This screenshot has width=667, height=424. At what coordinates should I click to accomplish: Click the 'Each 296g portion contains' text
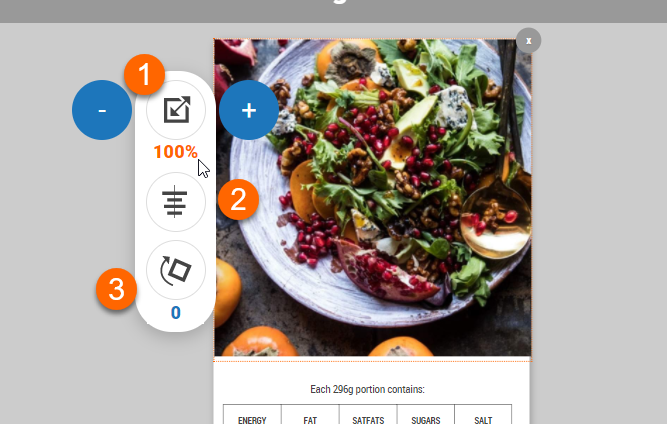pyautogui.click(x=368, y=390)
